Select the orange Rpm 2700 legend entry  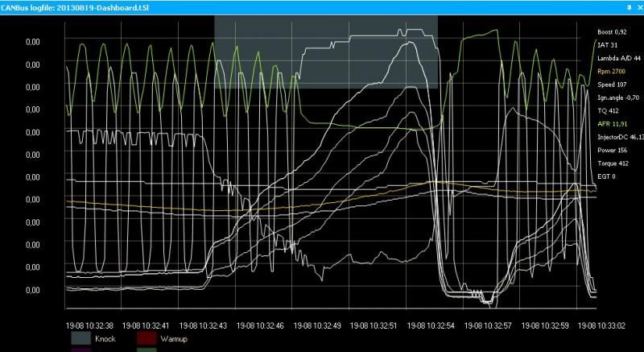[x=610, y=72]
